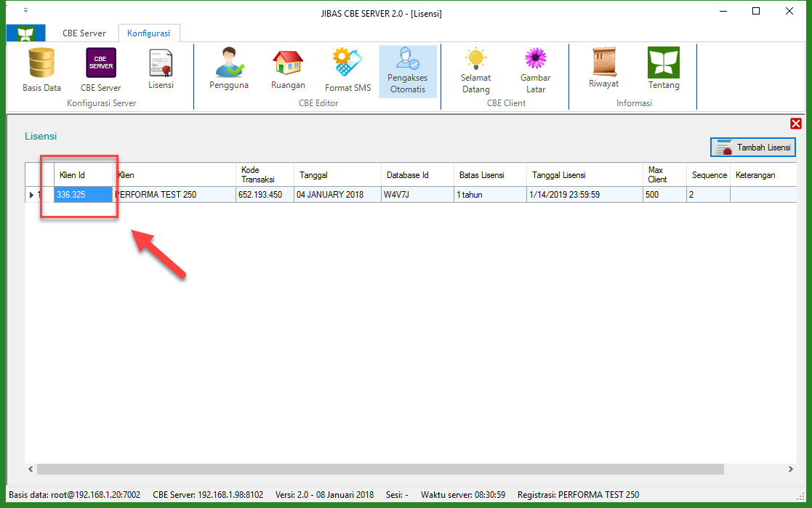
Task: Open the Format SMS settings
Action: pos(347,69)
